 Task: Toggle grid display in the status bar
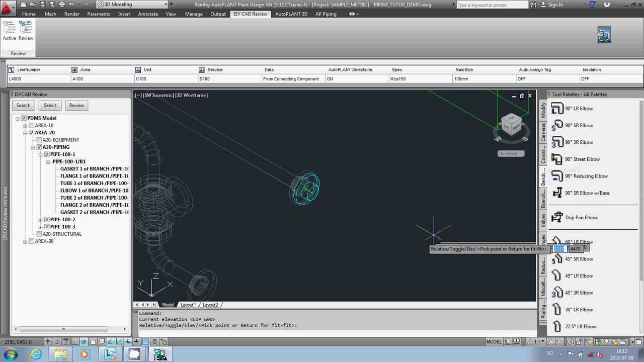coord(66,342)
